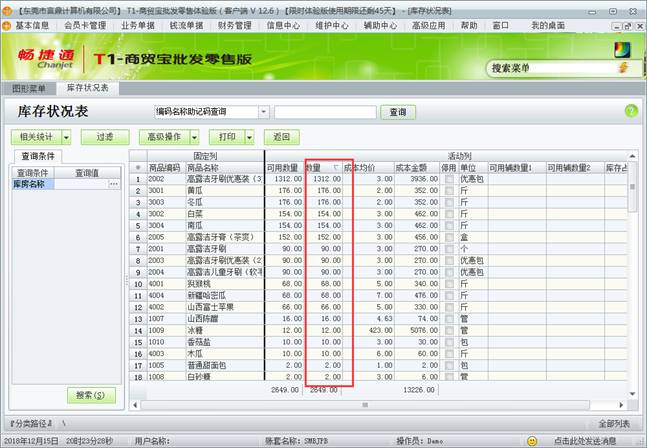The height and width of the screenshot is (448, 647).
Task: Click the ellipsis button in the 库房名称 row
Action: point(113,184)
